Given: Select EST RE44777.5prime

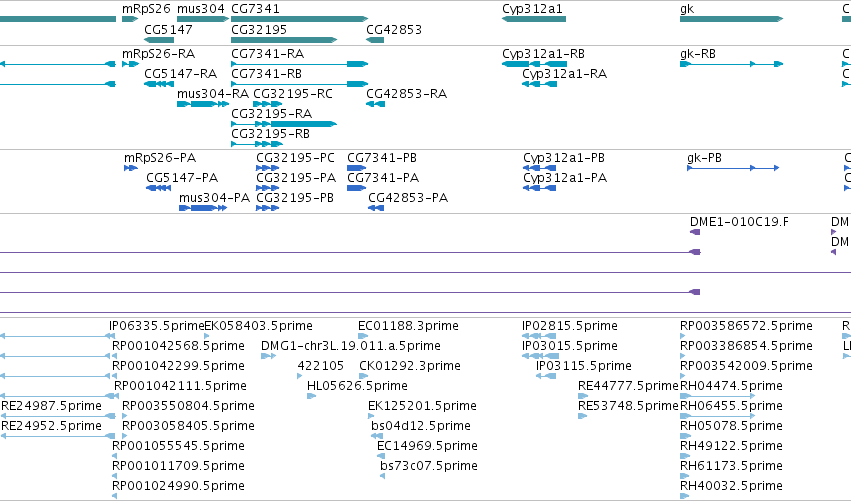Looking at the screenshot, I should pos(583,397).
